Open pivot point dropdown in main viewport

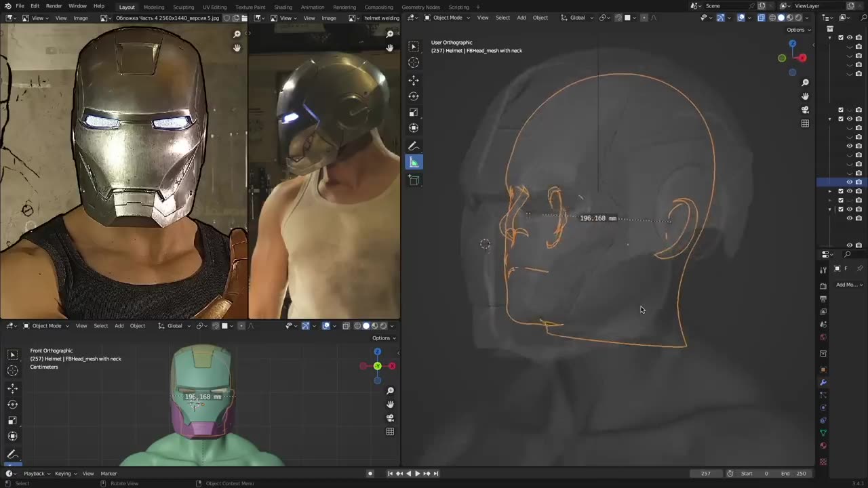point(604,18)
